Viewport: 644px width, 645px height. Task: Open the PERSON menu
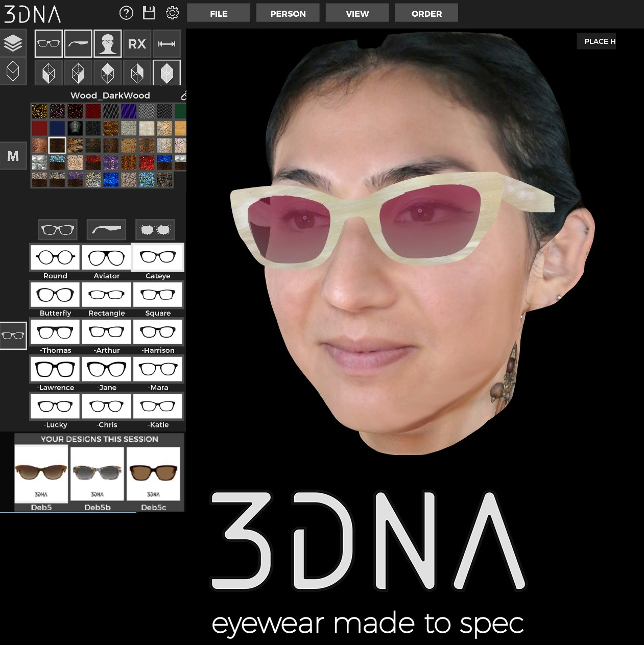(x=288, y=13)
